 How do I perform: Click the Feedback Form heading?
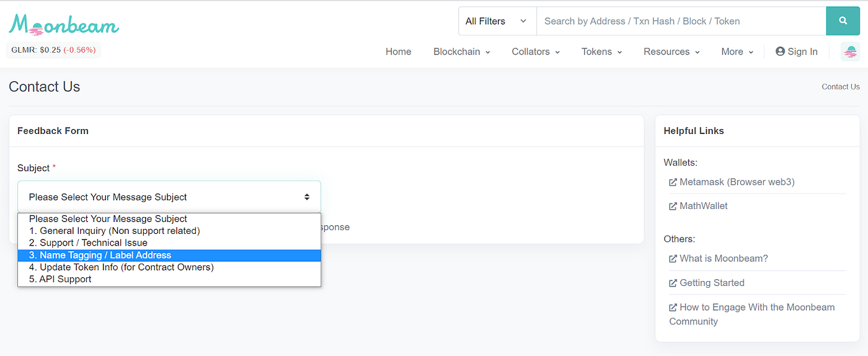tap(53, 131)
